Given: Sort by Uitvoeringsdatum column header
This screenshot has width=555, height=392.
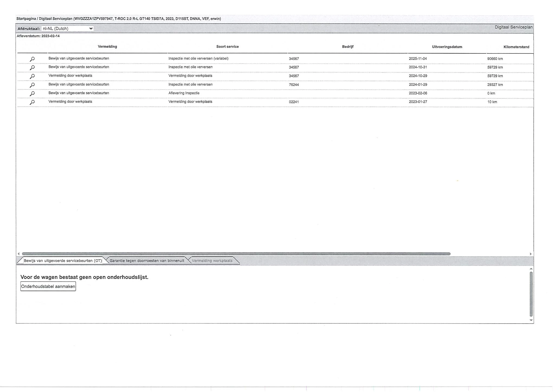Looking at the screenshot, I should point(447,47).
